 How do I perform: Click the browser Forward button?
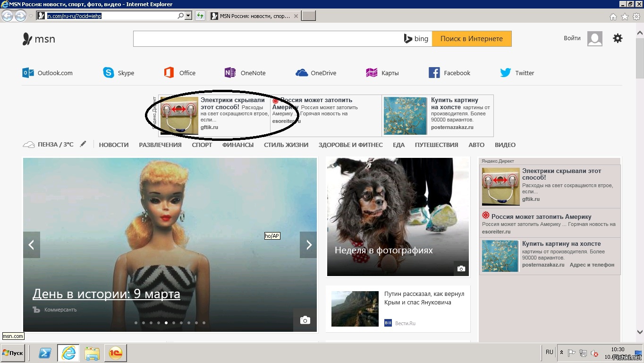tap(20, 16)
